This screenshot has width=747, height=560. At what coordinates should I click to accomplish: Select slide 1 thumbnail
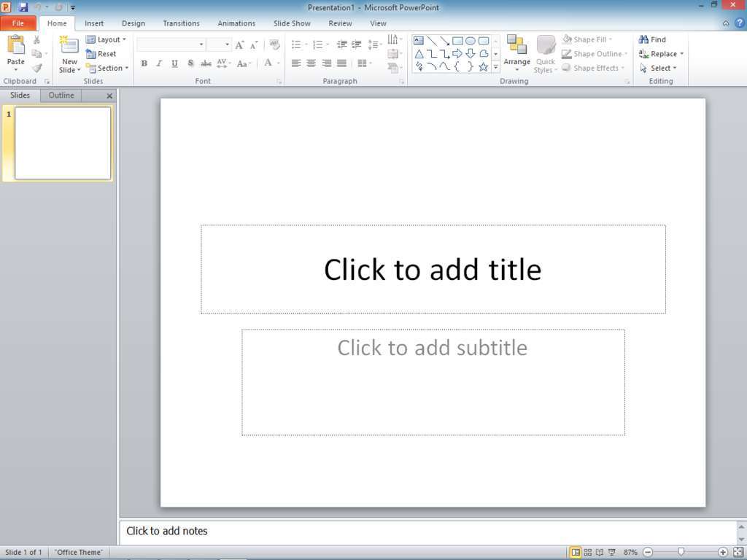coord(63,143)
